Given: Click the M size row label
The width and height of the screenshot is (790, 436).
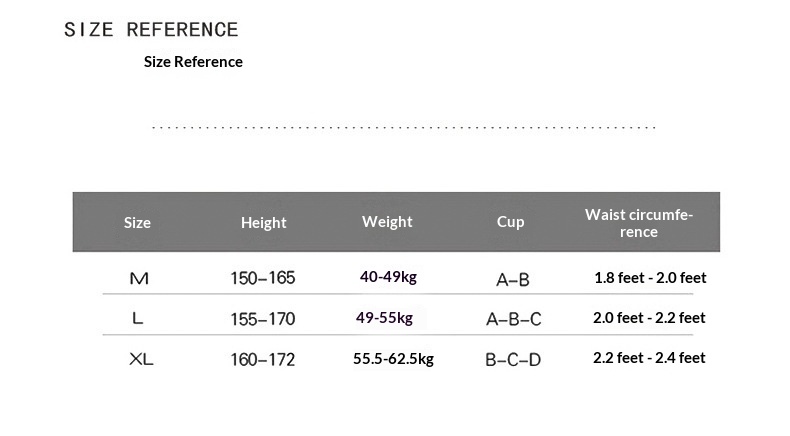Looking at the screenshot, I should coord(139,279).
